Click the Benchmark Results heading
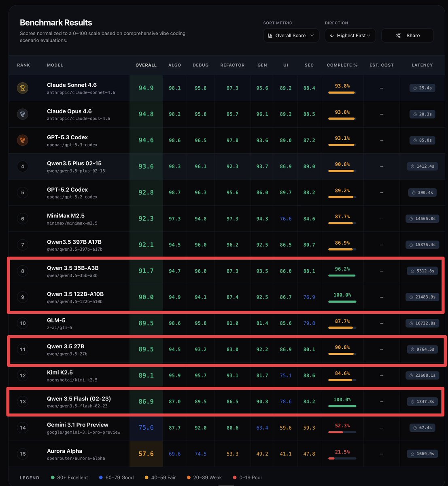Image resolution: width=448 pixels, height=486 pixels. pos(56,23)
